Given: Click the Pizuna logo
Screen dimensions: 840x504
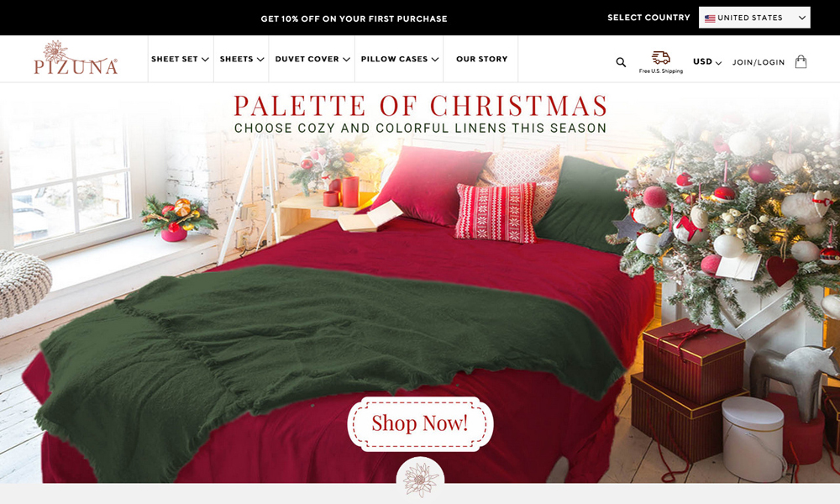Looking at the screenshot, I should click(76, 57).
